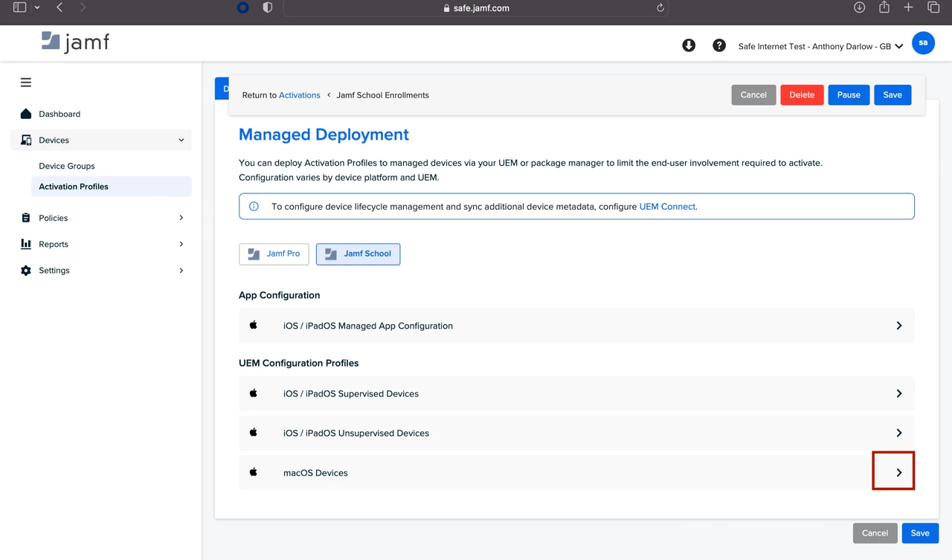952x560 pixels.
Task: Click the safe.jamf.com address bar
Action: click(476, 8)
